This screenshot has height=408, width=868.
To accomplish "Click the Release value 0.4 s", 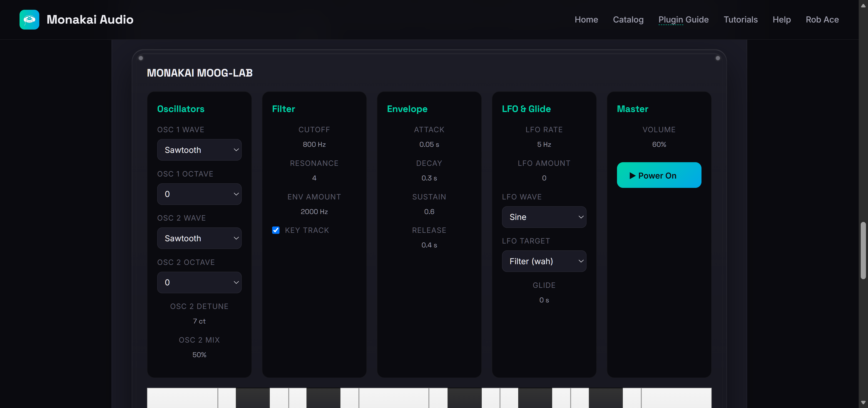I will point(429,245).
